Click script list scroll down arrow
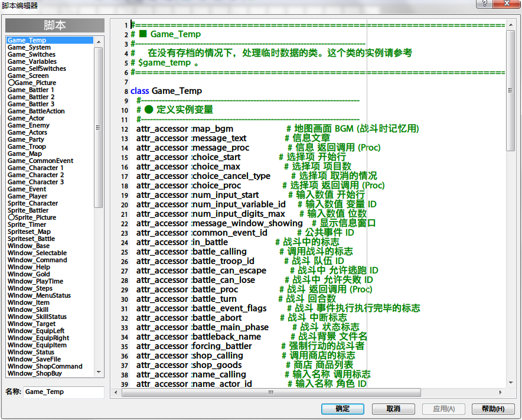Viewport: 522px width, 420px height. 99,372
